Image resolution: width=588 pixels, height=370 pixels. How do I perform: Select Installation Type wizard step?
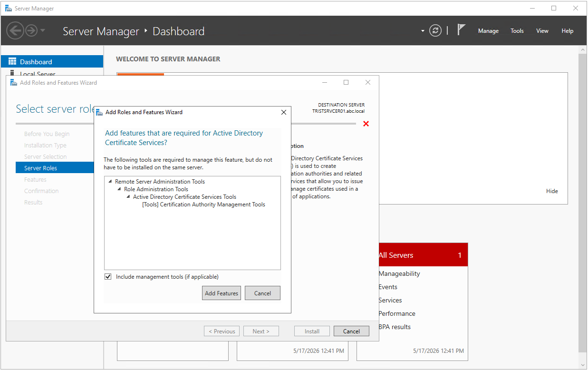(x=45, y=146)
